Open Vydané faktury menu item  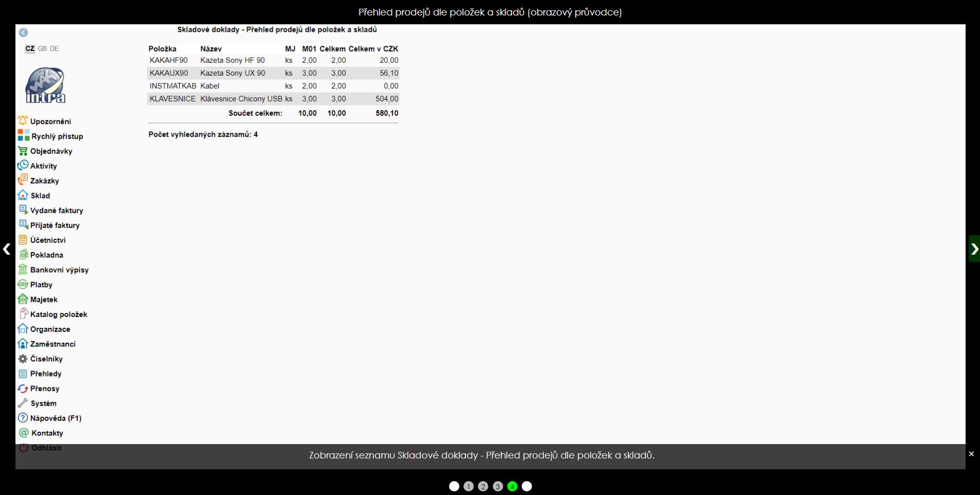click(56, 210)
